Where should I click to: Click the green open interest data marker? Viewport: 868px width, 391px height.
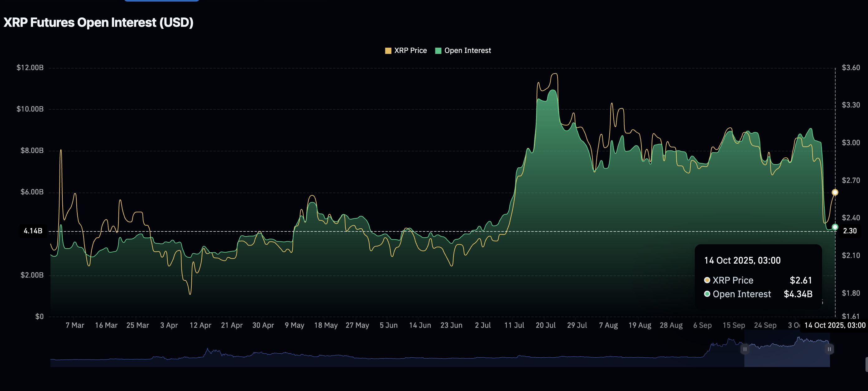coord(835,227)
